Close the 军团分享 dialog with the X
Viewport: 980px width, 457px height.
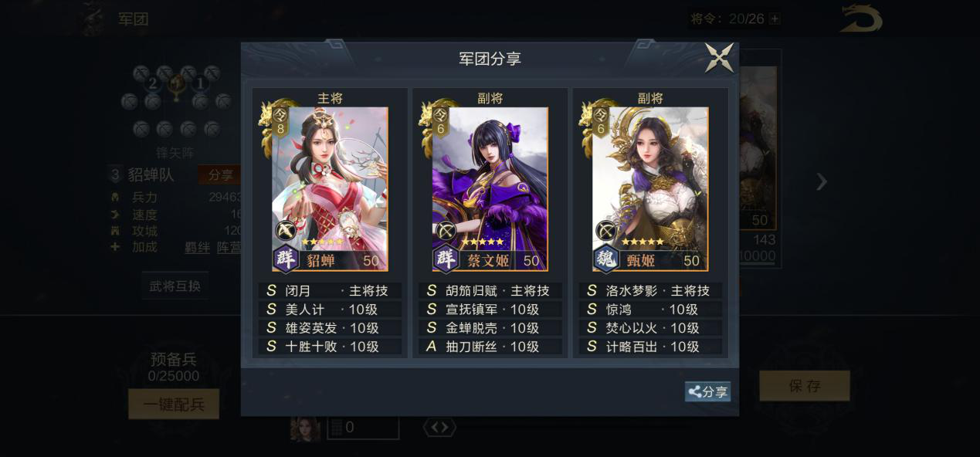point(719,58)
